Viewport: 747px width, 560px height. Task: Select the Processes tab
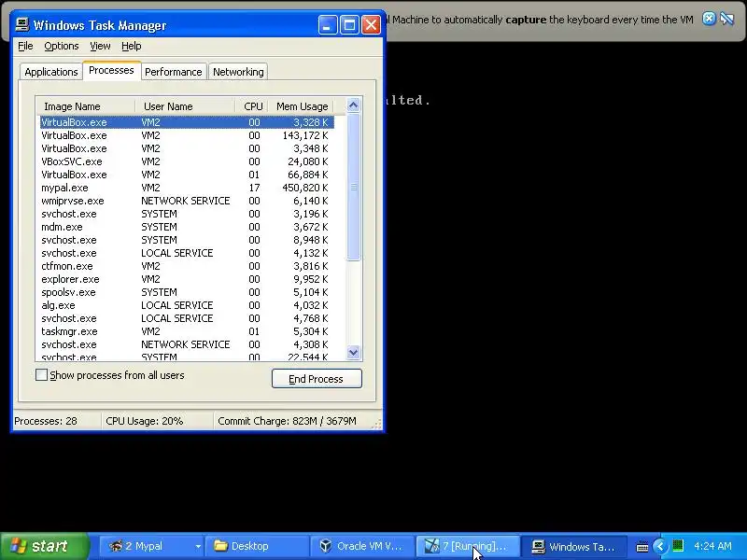[x=111, y=71]
